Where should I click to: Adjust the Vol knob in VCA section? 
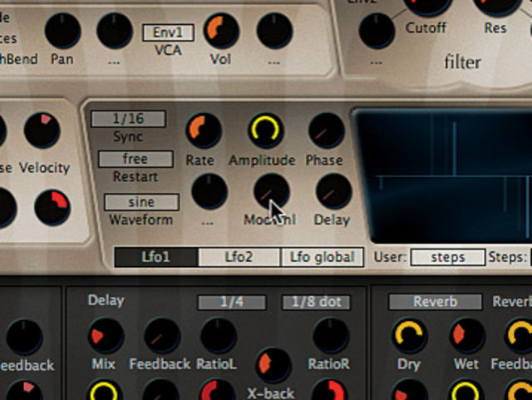coord(221,32)
